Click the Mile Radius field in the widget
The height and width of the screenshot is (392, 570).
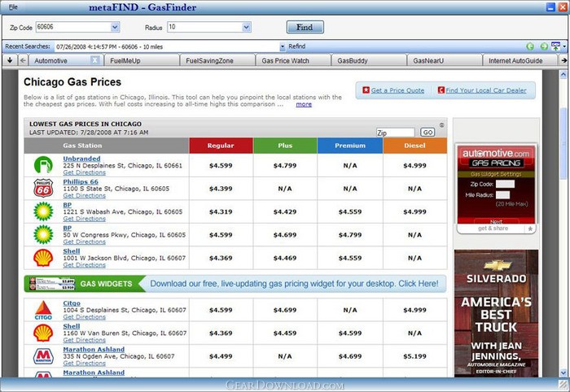coord(502,195)
